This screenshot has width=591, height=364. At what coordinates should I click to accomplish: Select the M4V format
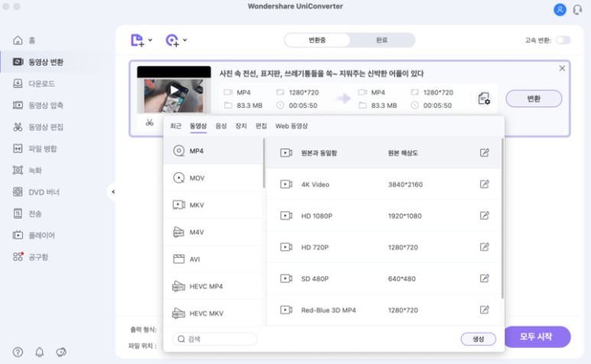pyautogui.click(x=213, y=232)
